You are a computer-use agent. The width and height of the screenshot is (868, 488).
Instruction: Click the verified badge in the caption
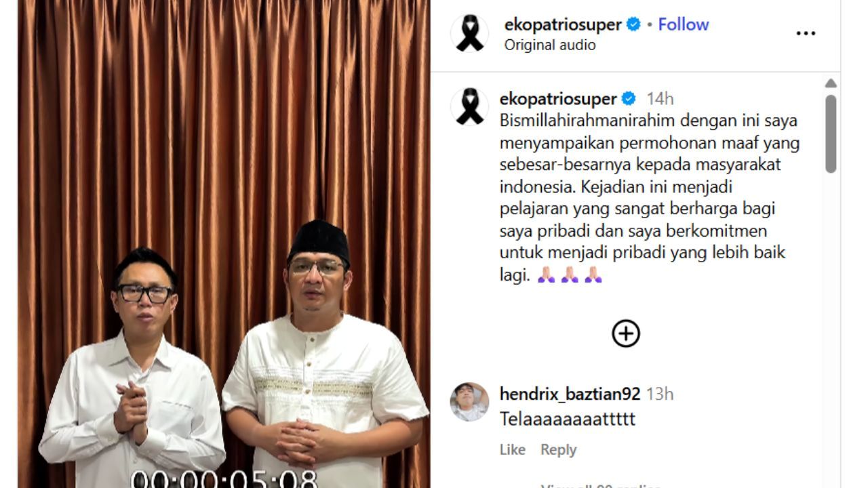pyautogui.click(x=629, y=99)
